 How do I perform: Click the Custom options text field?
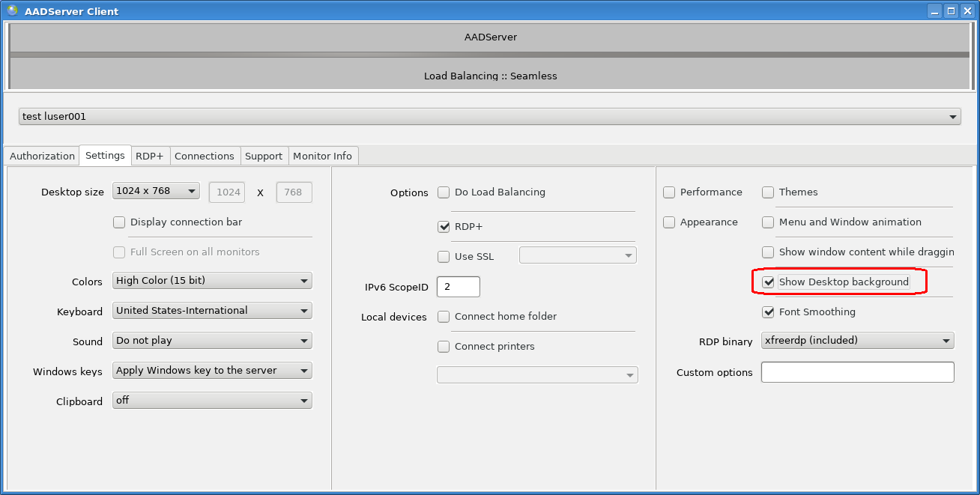click(857, 372)
